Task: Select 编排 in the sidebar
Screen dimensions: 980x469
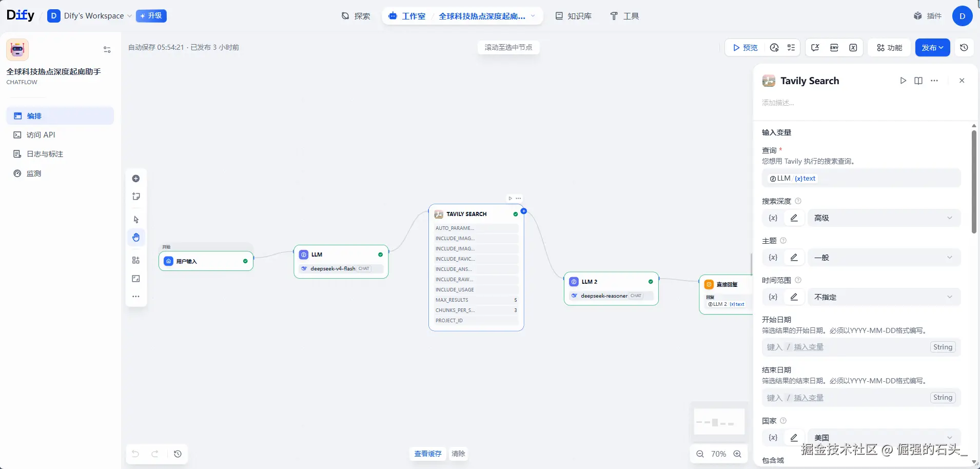Action: point(60,116)
